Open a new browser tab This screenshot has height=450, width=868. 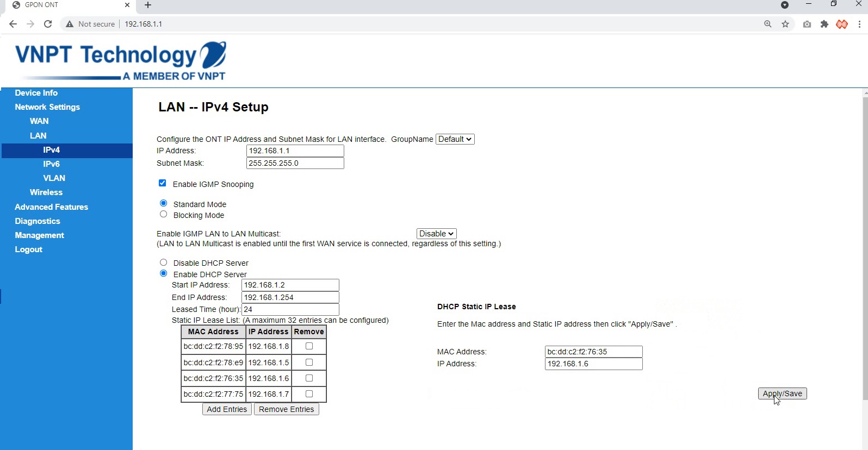[x=148, y=5]
